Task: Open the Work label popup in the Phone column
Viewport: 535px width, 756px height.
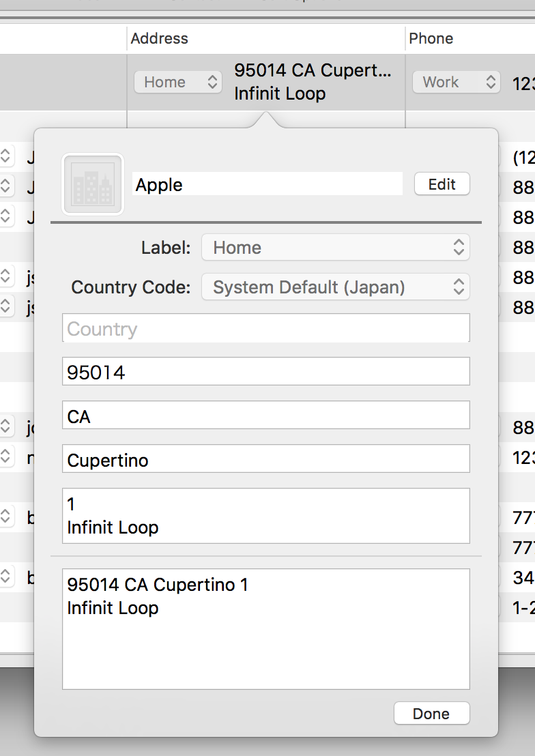Action: pos(457,82)
